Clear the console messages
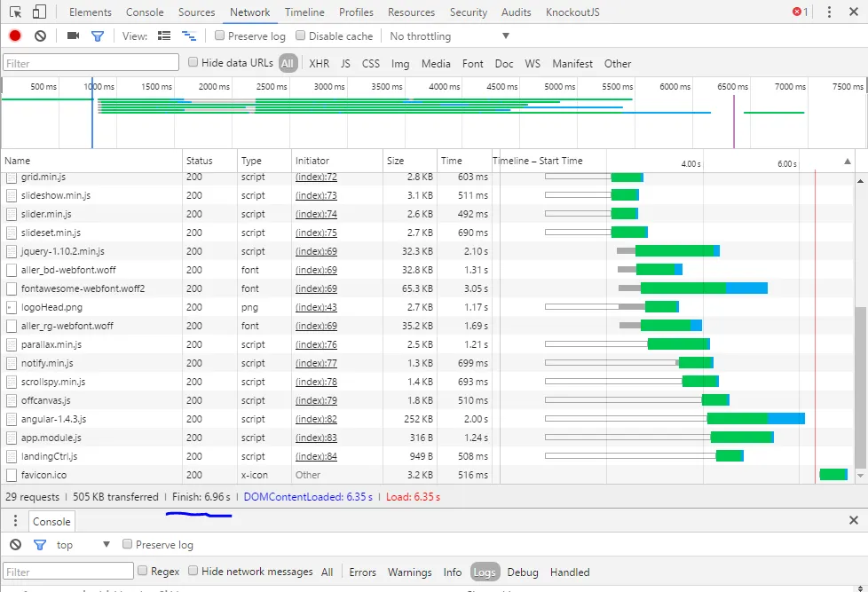This screenshot has width=868, height=592. (15, 545)
